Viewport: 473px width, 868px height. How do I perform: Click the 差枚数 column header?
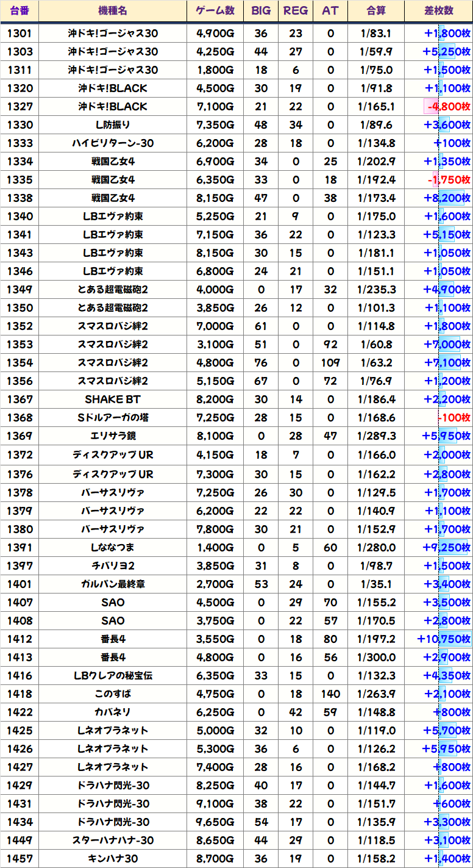pos(438,11)
